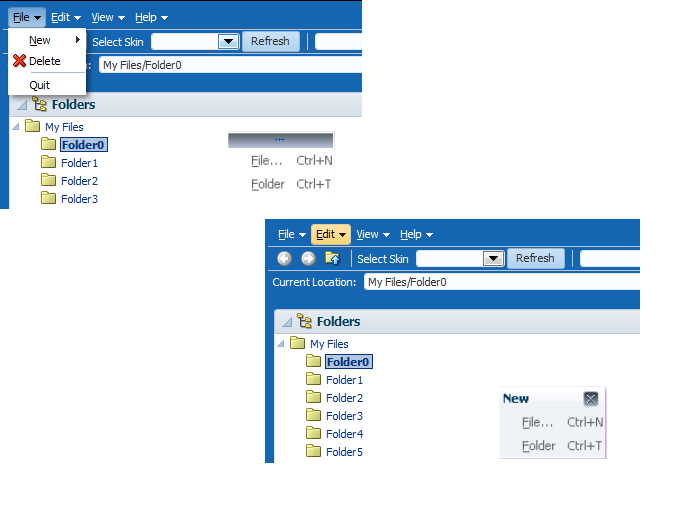Screen dimensions: 677x506
Task: Select Folder5 in bottom window tree
Action: pos(345,452)
